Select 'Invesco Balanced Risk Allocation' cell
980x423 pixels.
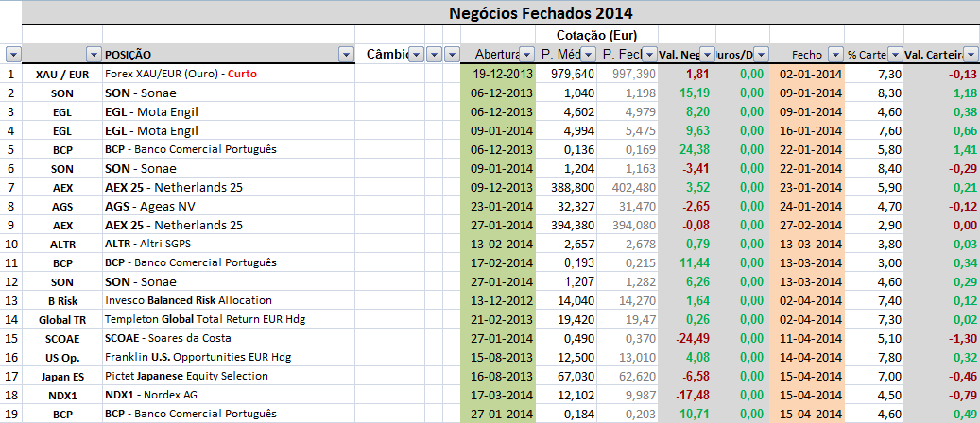[x=229, y=300]
